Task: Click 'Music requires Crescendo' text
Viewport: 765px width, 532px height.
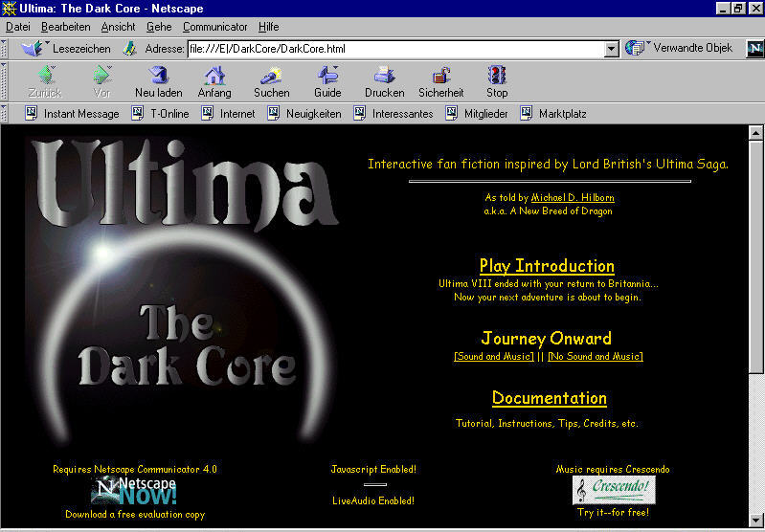Action: click(613, 469)
